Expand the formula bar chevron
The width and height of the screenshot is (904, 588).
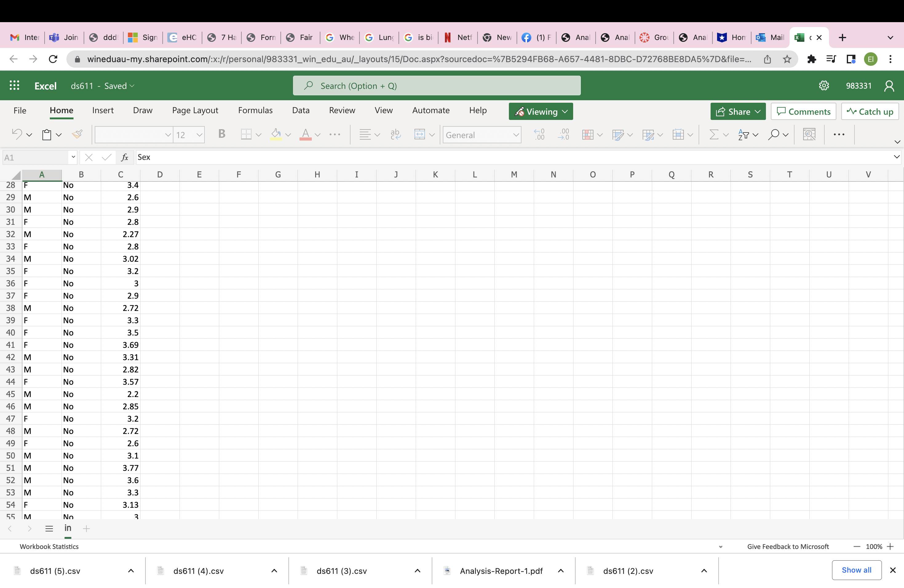(x=896, y=157)
